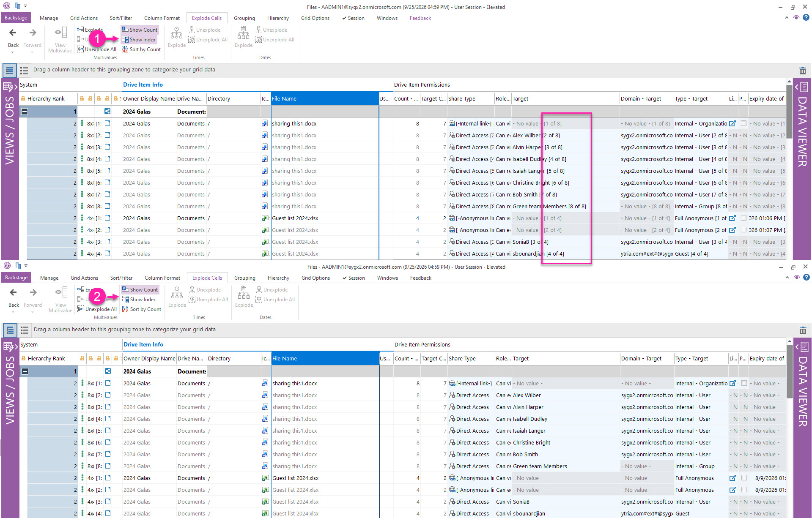
Task: Open help icon in top window
Action: (806, 18)
